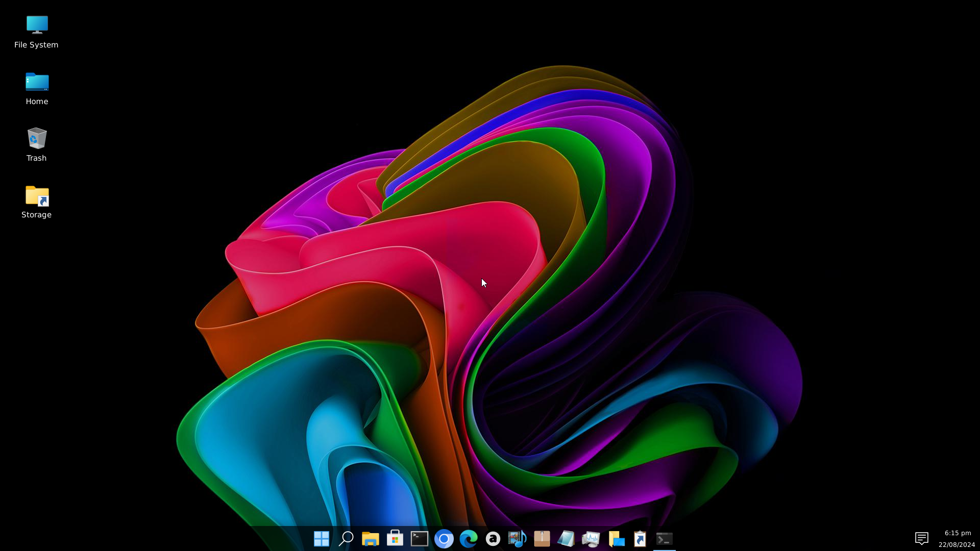This screenshot has height=551, width=980.
Task: Open the Home folder on the desktop
Action: (36, 88)
